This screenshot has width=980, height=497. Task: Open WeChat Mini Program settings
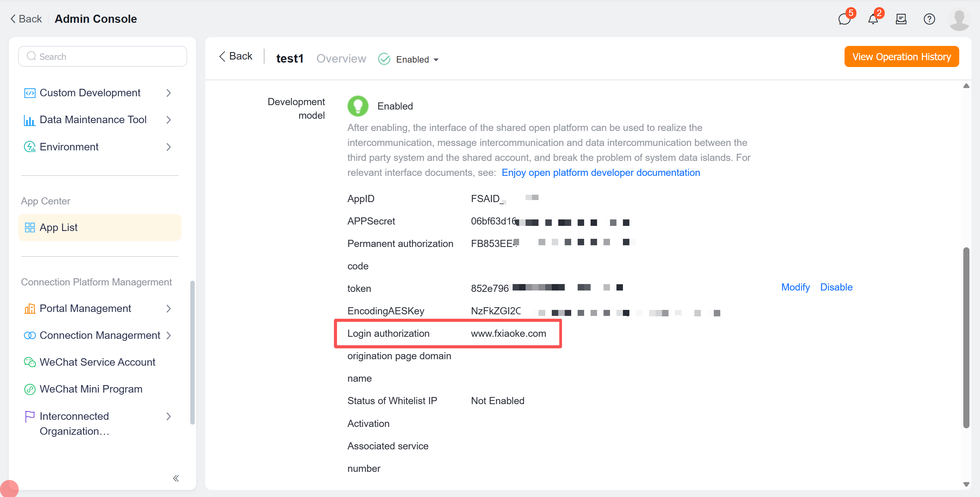pos(91,388)
